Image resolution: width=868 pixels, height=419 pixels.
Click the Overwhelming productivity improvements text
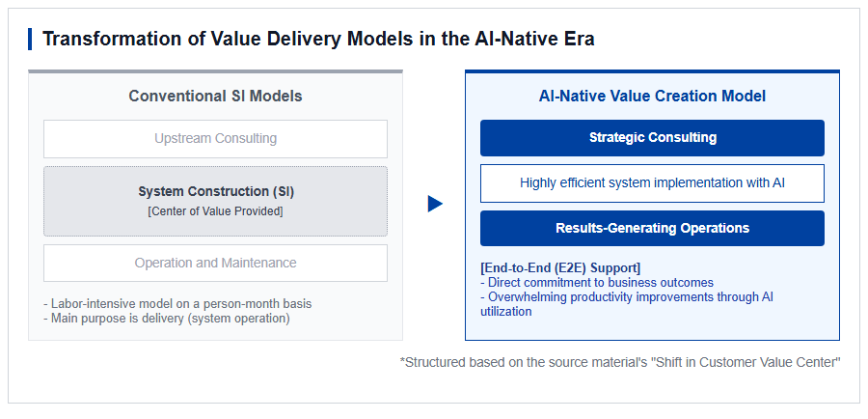pos(627,304)
